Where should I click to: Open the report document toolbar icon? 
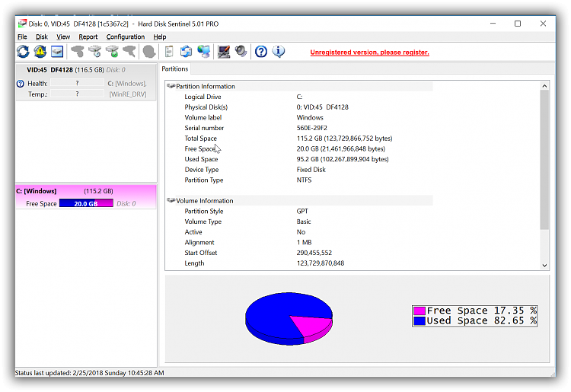168,52
